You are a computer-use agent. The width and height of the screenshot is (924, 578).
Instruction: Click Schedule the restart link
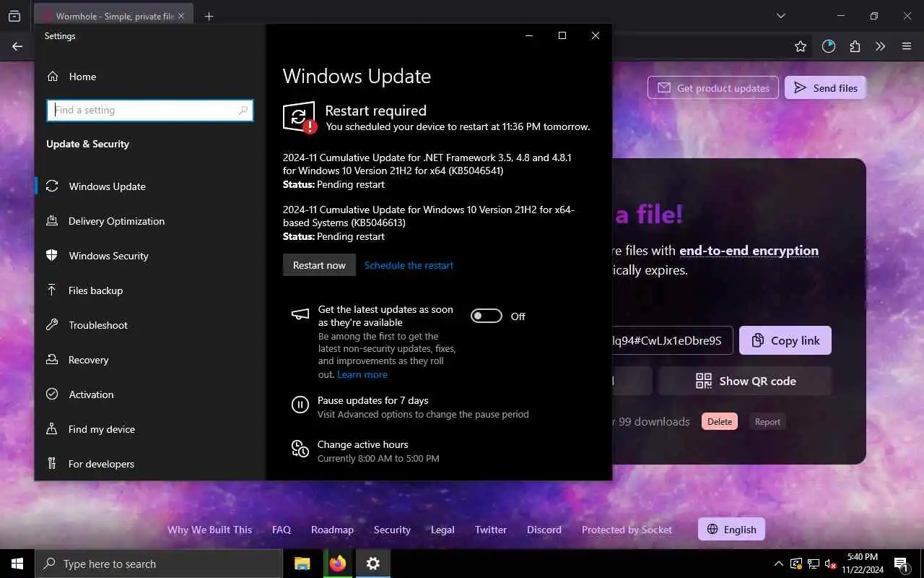tap(409, 265)
